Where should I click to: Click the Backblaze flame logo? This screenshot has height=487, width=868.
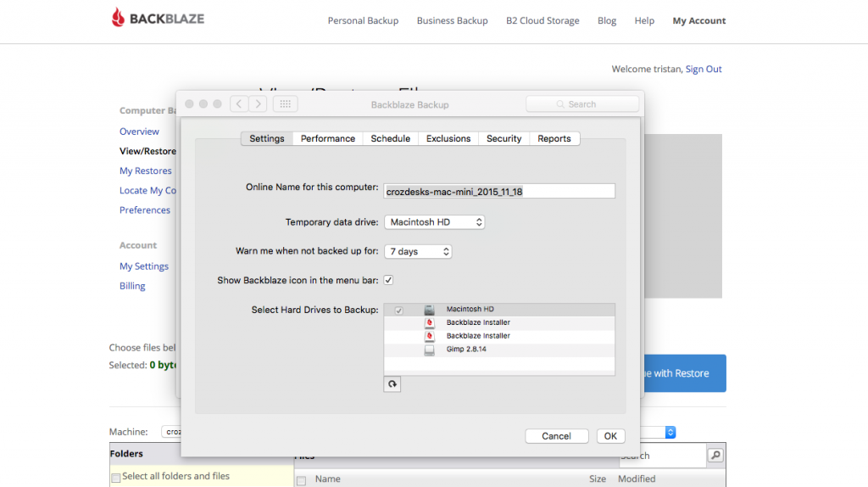click(118, 18)
